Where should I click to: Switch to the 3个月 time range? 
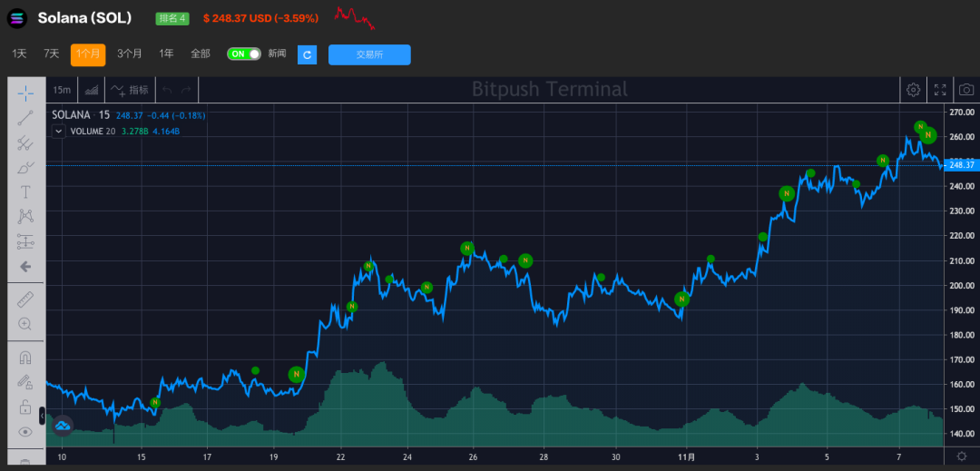click(130, 54)
